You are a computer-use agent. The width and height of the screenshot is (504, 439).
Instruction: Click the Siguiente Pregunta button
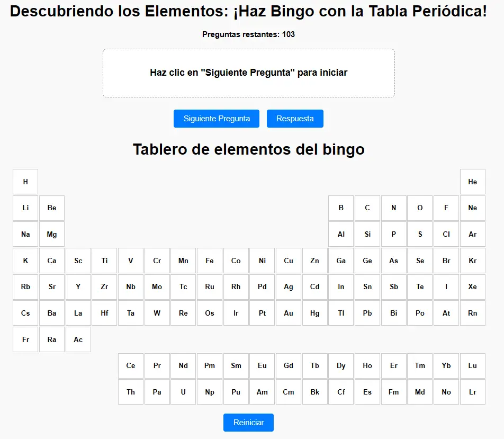point(217,119)
